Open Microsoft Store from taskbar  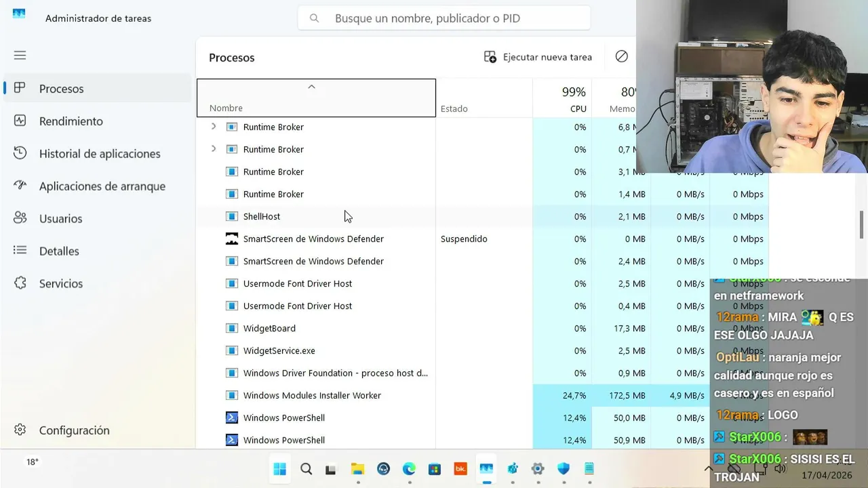click(x=435, y=468)
